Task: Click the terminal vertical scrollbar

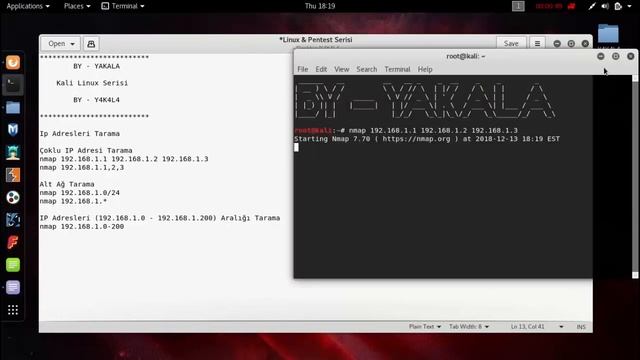Action: click(x=635, y=176)
